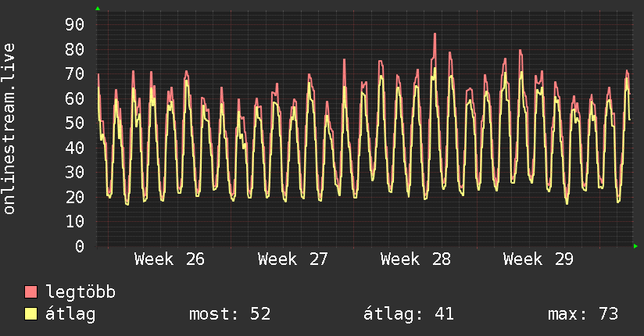Click the most: 52 statistic
Screen dimensions: 644x336
pyautogui.click(x=230, y=314)
